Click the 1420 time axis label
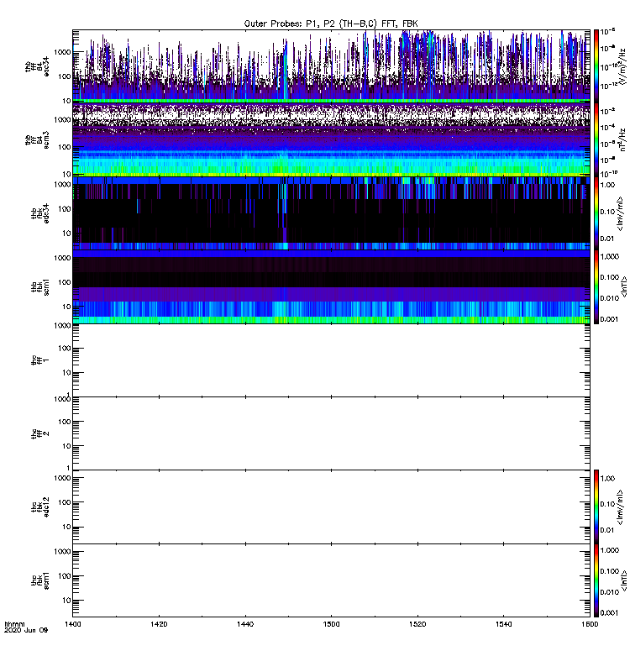The width and height of the screenshot is (630, 672). [159, 624]
